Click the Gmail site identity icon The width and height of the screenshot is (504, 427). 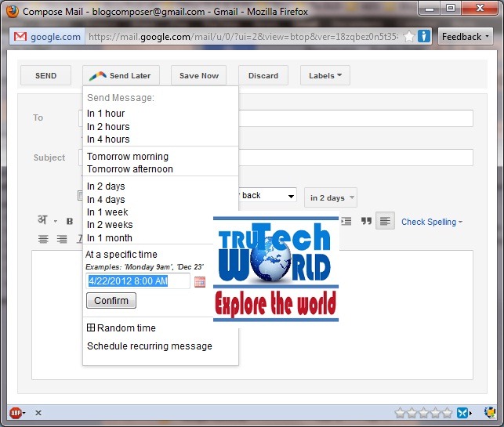pos(20,37)
